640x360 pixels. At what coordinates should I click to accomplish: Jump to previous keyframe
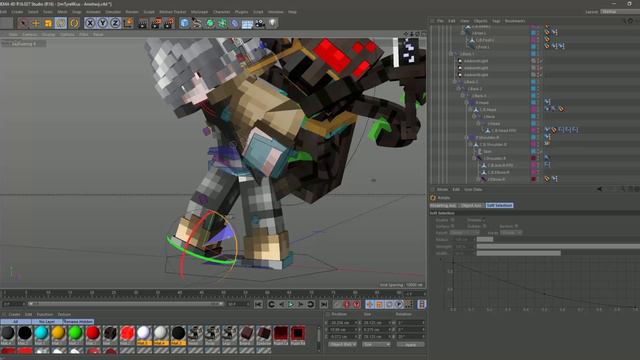(271, 304)
